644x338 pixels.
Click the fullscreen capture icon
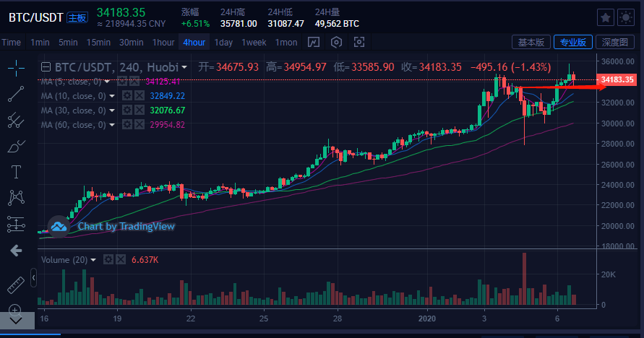(359, 42)
